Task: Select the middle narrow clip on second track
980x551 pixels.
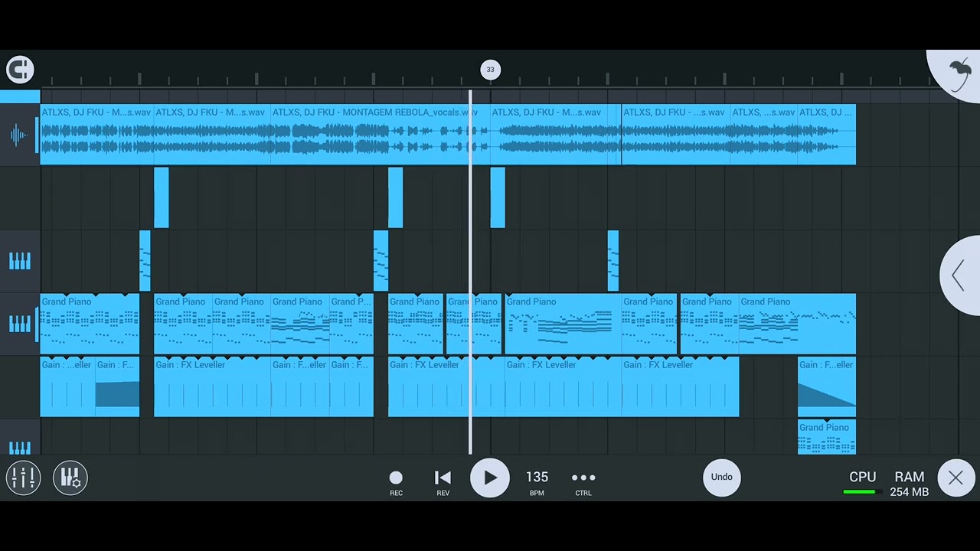Action: click(395, 197)
